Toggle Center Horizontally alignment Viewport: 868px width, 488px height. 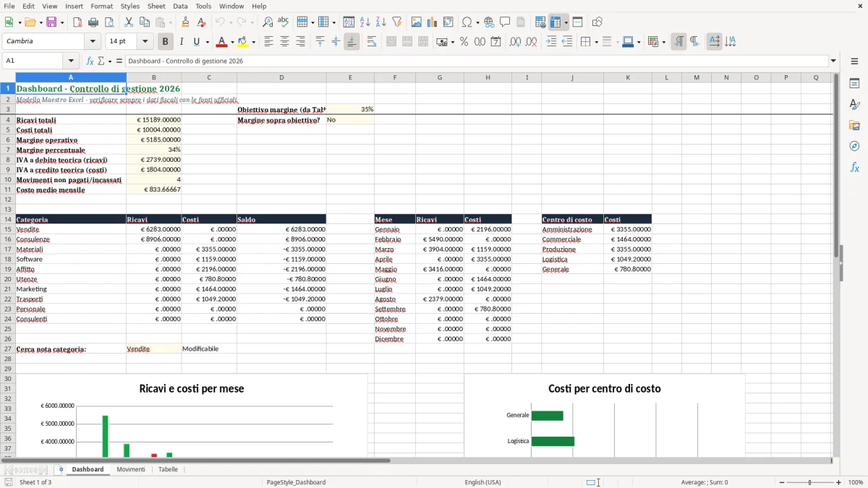point(285,42)
